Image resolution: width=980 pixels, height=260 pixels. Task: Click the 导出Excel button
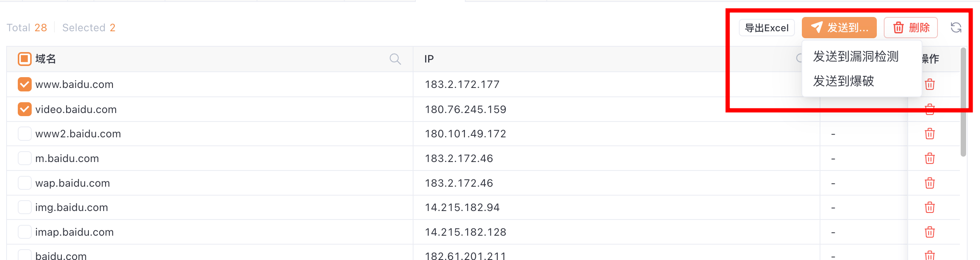[767, 28]
